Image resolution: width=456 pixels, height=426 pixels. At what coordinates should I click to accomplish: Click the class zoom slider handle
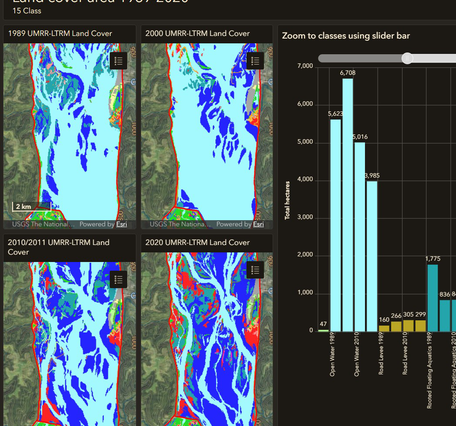[407, 58]
